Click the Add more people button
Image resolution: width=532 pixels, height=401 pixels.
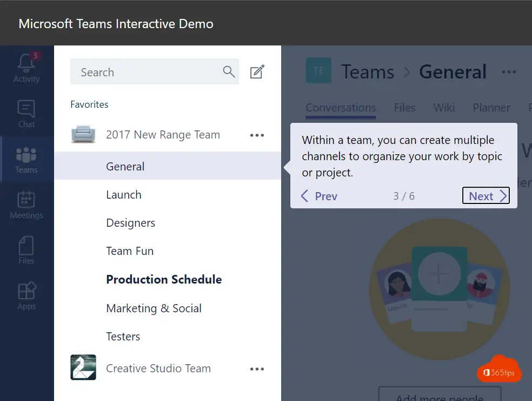pyautogui.click(x=440, y=394)
